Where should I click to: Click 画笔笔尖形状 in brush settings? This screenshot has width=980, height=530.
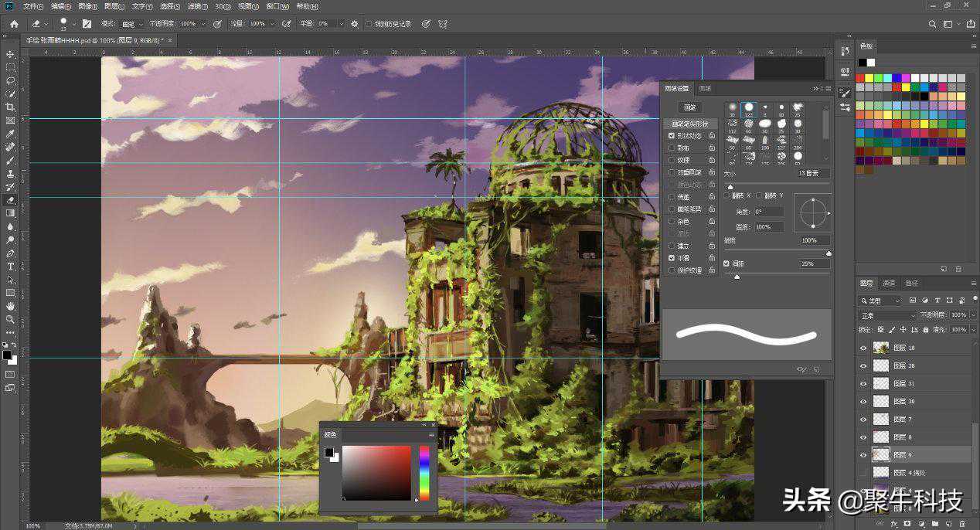689,124
